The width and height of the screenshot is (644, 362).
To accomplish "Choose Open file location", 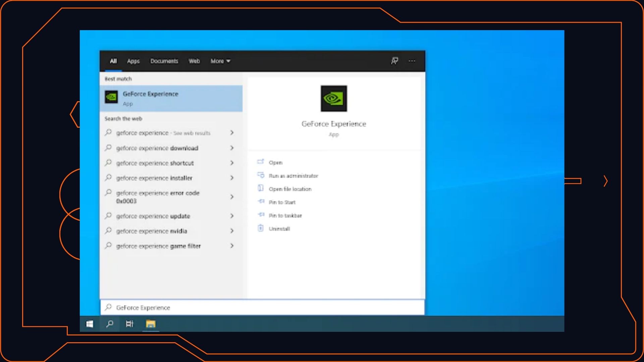I will [x=290, y=189].
